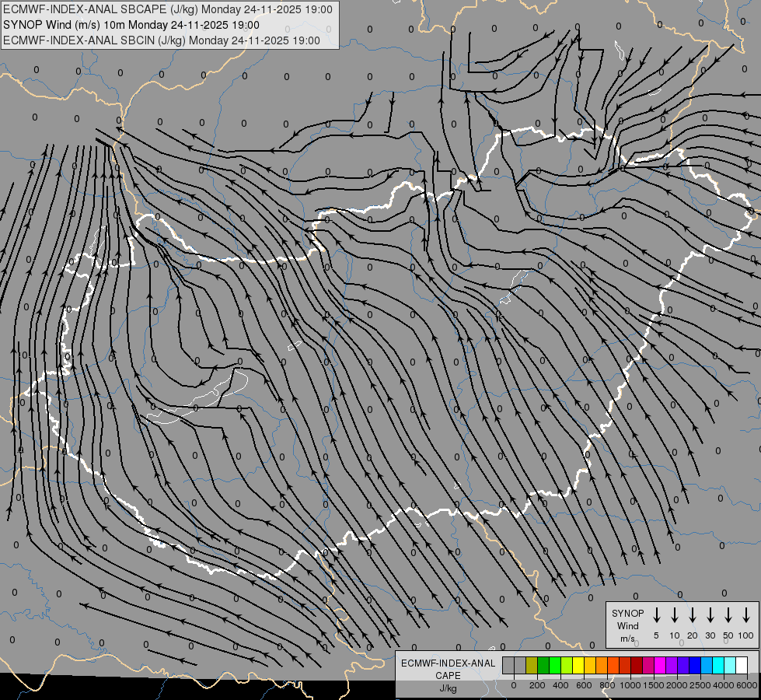
Task: Select the purple swatch left of the 2000 tick
Action: point(671,666)
